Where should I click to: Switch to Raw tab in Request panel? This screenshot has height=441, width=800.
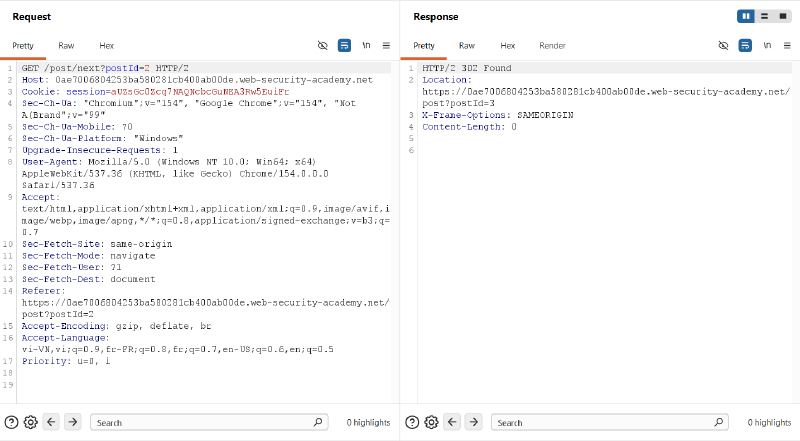point(66,45)
